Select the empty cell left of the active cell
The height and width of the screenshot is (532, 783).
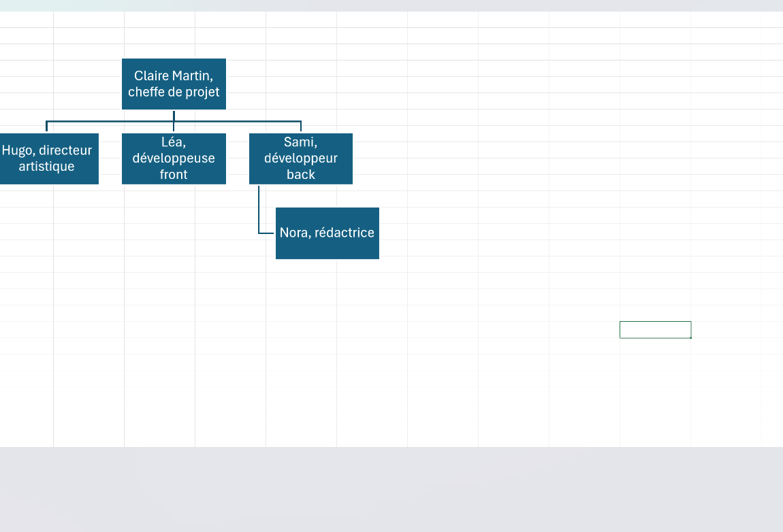tap(584, 330)
